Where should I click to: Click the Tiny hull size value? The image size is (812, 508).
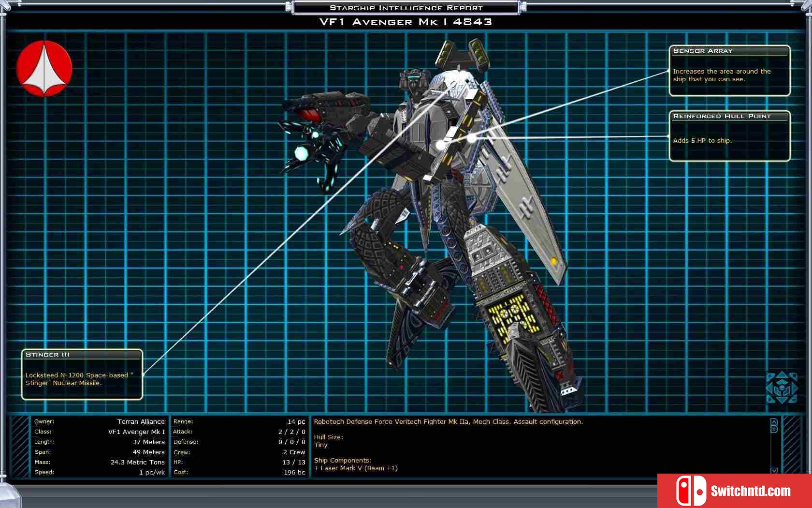[x=321, y=445]
